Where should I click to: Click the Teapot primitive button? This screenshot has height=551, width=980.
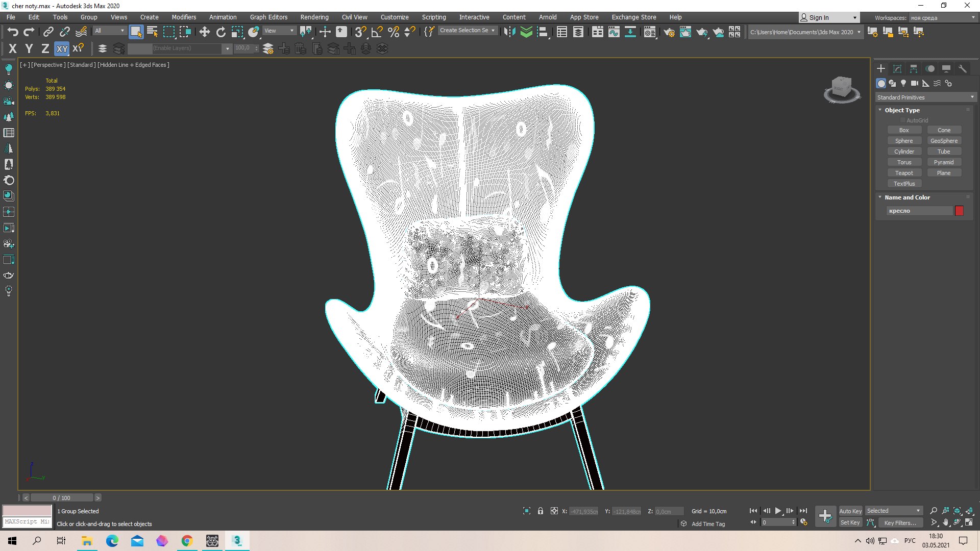(x=904, y=173)
